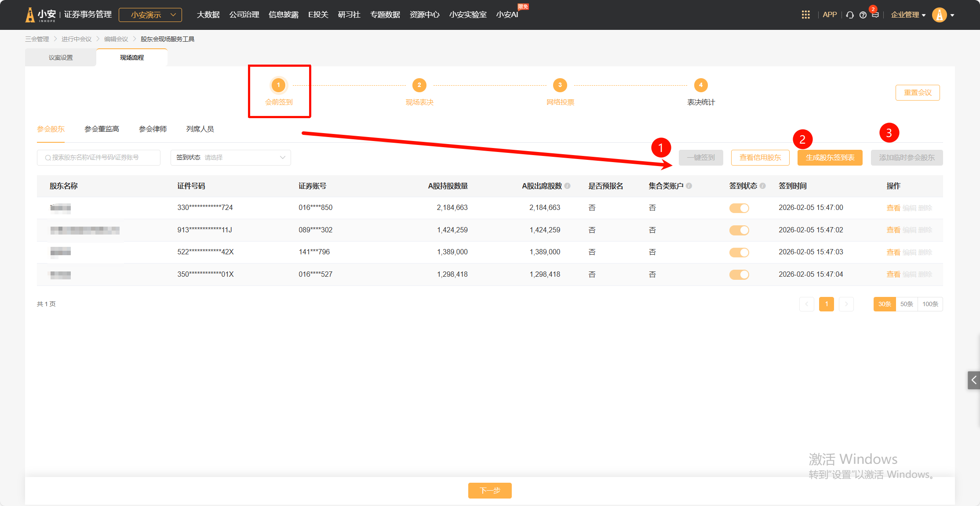This screenshot has height=506, width=980.
Task: Expand the collapsed side panel arrow
Action: (x=973, y=380)
